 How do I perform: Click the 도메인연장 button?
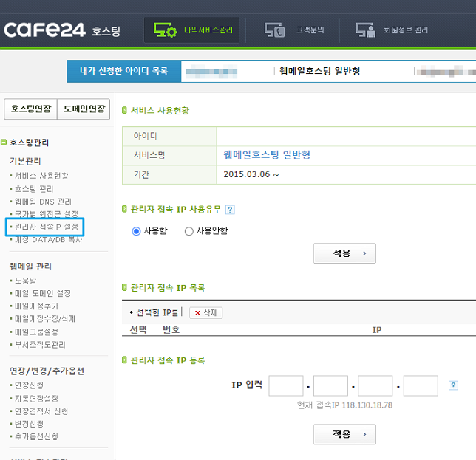[x=84, y=109]
